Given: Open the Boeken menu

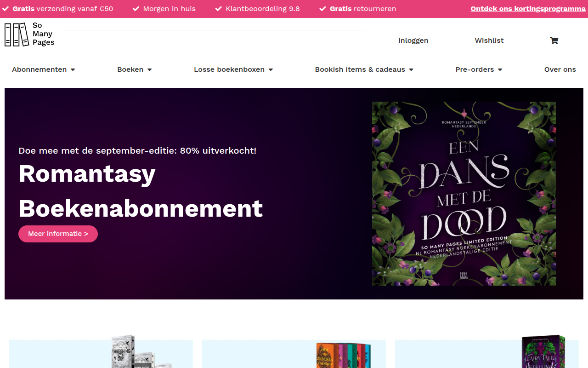Looking at the screenshot, I should 130,69.
